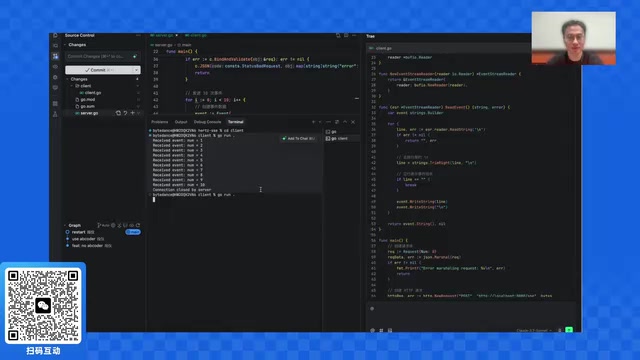The width and height of the screenshot is (640, 360).
Task: Open the Debug Console tab
Action: (207, 122)
